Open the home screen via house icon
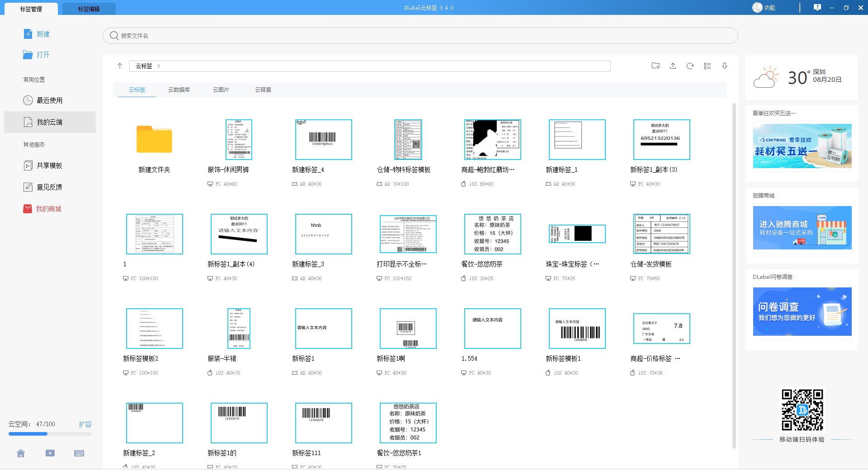This screenshot has width=868, height=470. tap(21, 453)
